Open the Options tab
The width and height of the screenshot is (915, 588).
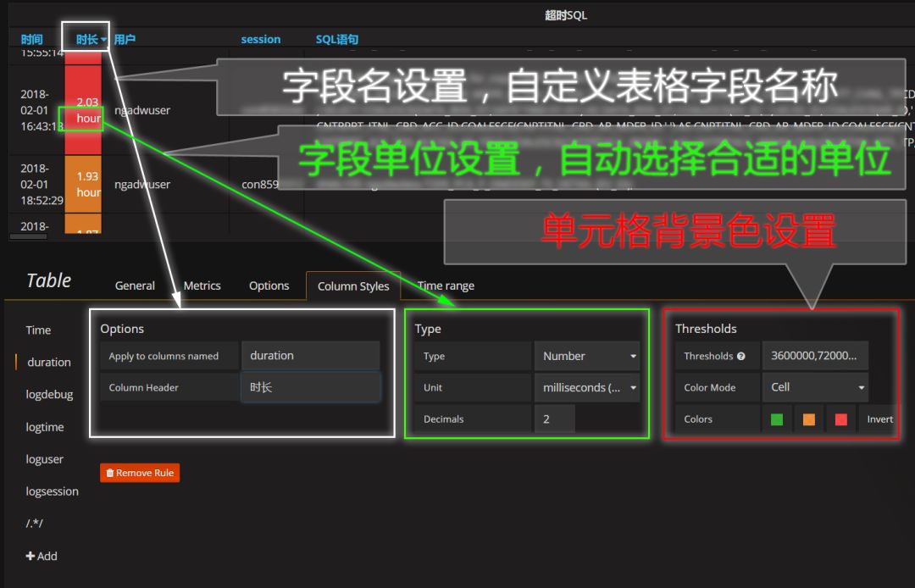point(269,286)
